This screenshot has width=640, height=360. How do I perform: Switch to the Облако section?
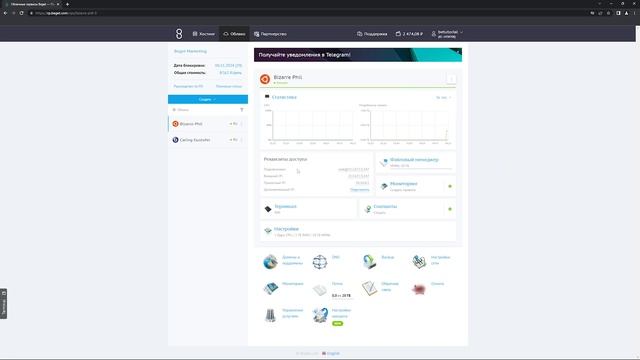[x=234, y=34]
